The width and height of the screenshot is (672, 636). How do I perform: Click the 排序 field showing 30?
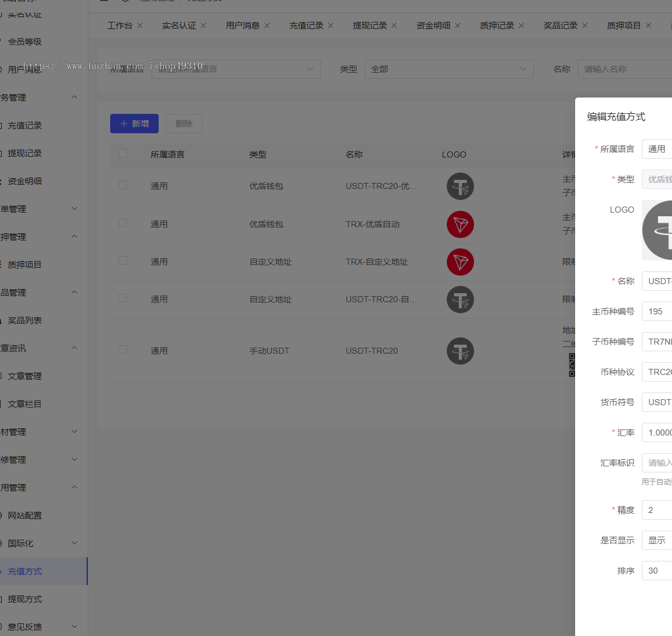(657, 571)
